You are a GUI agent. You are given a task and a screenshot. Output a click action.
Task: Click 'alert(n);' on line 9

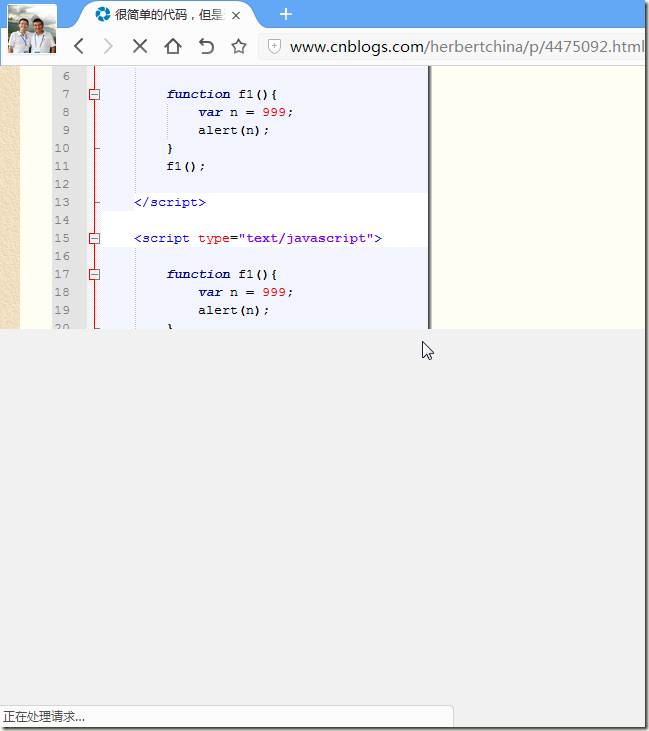pos(234,131)
